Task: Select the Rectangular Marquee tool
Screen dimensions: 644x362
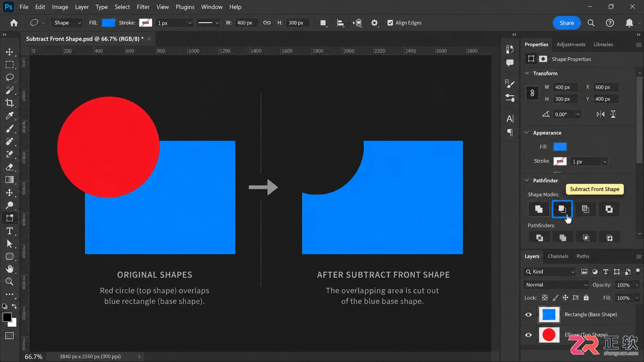Action: (9, 65)
